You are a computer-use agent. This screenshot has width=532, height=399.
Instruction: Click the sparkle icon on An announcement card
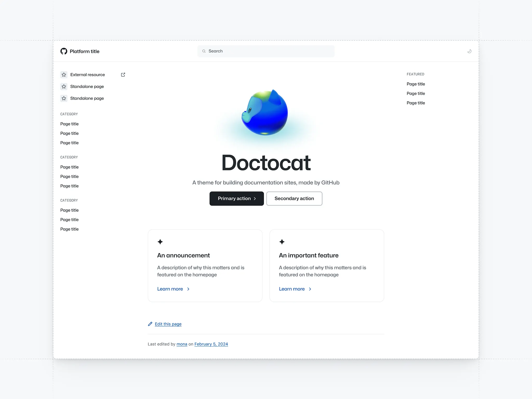pos(160,242)
